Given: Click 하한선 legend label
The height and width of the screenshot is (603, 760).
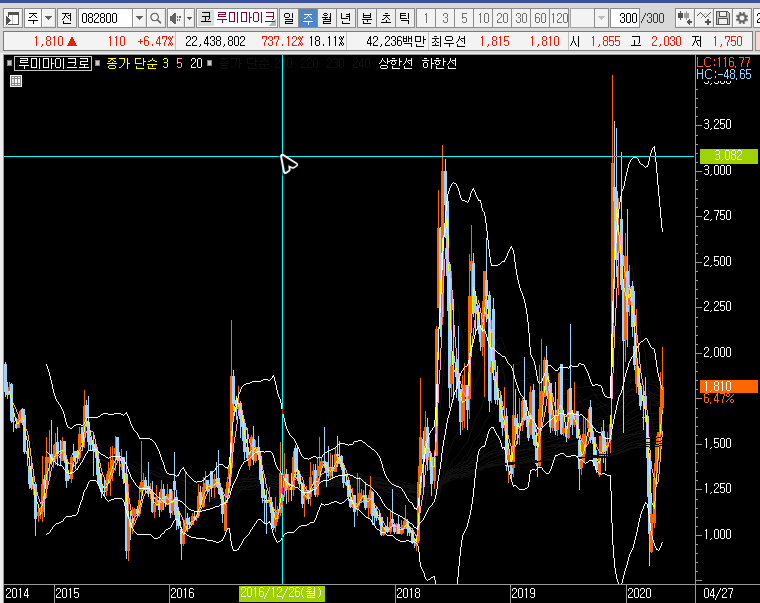Looking at the screenshot, I should pos(439,63).
